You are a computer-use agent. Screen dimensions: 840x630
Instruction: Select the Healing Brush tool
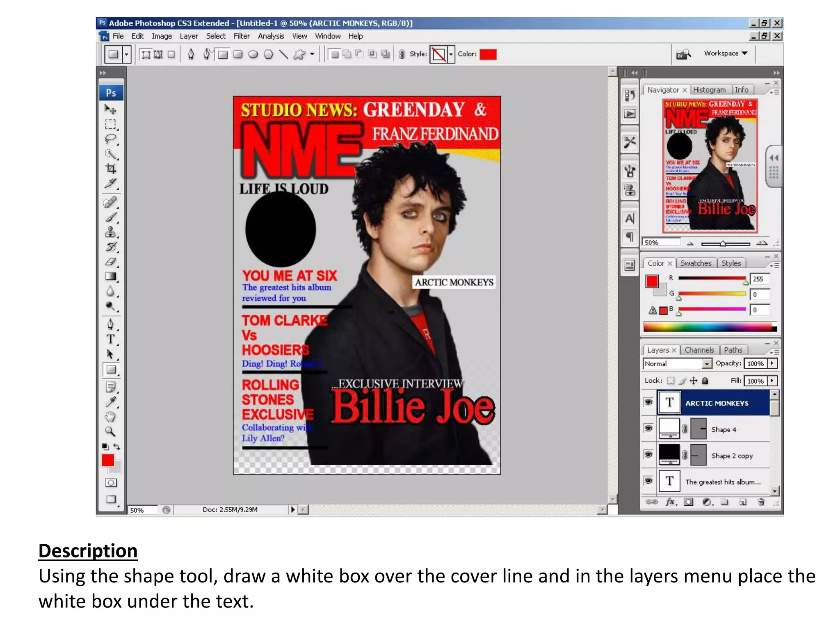click(110, 203)
